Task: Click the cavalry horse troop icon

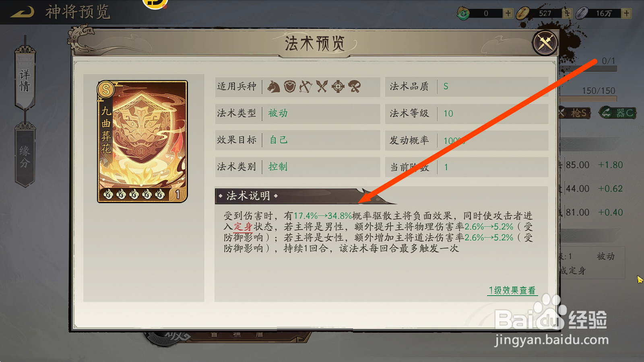Action: 274,86
